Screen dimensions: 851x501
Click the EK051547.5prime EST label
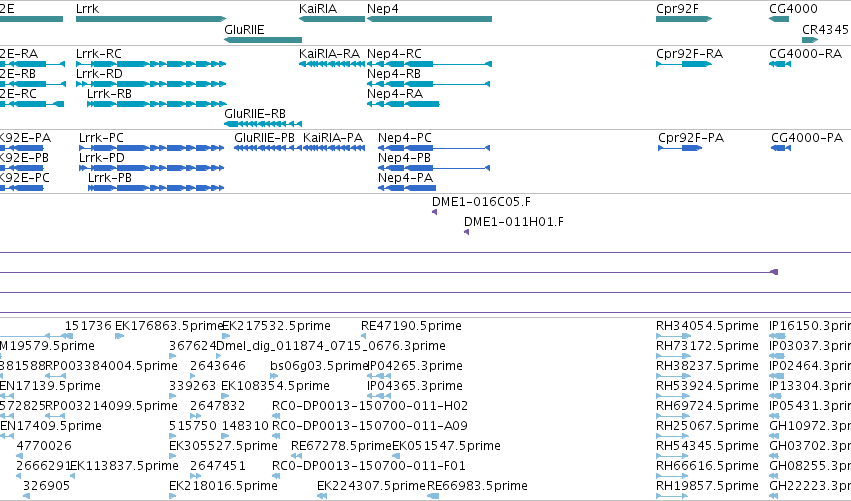[x=446, y=446]
